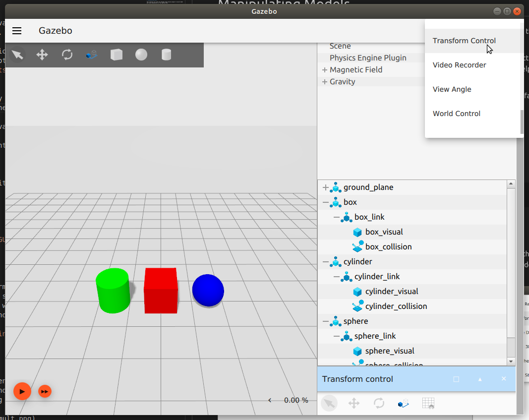Insert a sphere shape from the toolbar
This screenshot has height=420, width=529.
(141, 55)
